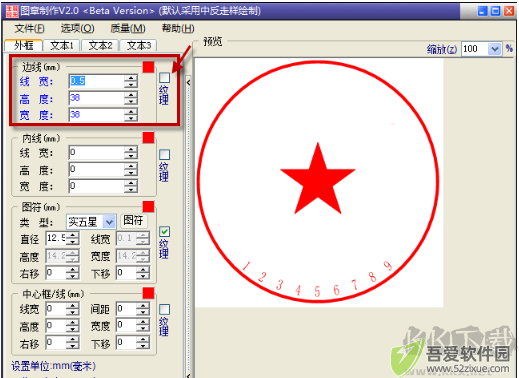Enable 纹理 checkbox for 内线
The width and height of the screenshot is (519, 378).
(x=164, y=155)
